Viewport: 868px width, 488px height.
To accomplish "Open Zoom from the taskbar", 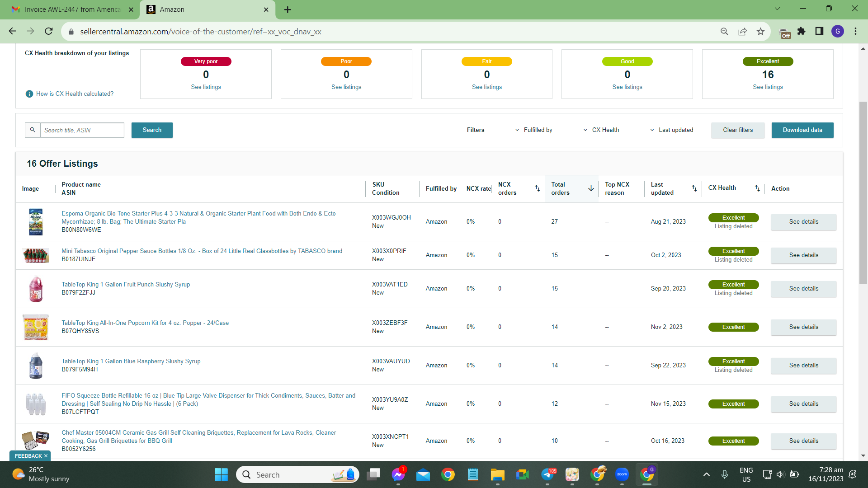I will point(622,474).
